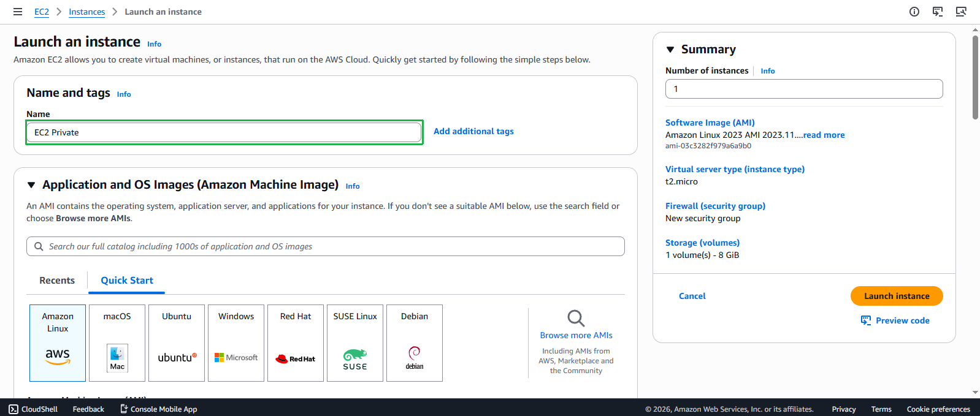Focus the Number of instances field
Image resolution: width=980 pixels, height=416 pixels.
(804, 89)
